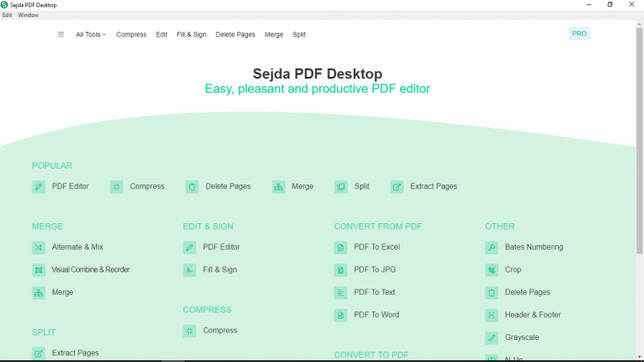
Task: Open the hamburger menu icon
Action: (x=61, y=35)
